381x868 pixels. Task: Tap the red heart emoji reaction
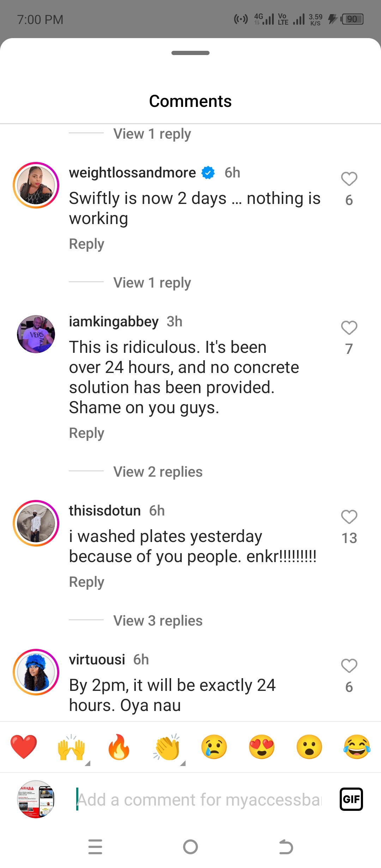(x=24, y=747)
